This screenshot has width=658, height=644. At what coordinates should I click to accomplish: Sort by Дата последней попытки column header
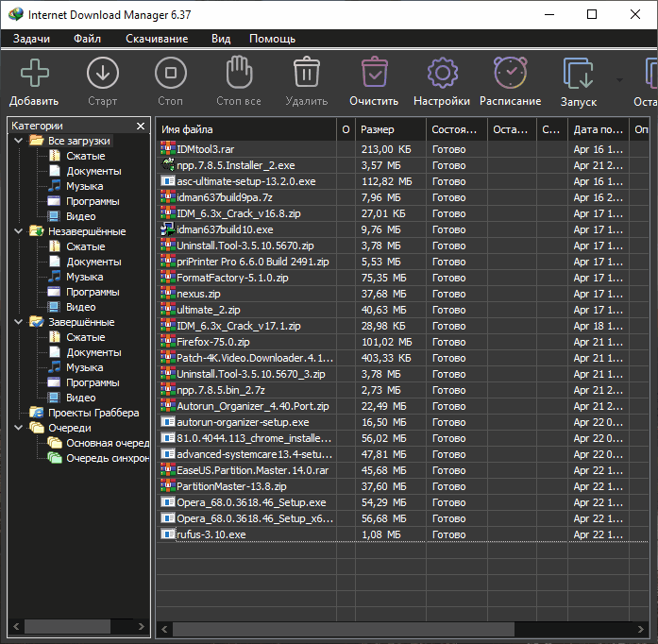click(599, 129)
